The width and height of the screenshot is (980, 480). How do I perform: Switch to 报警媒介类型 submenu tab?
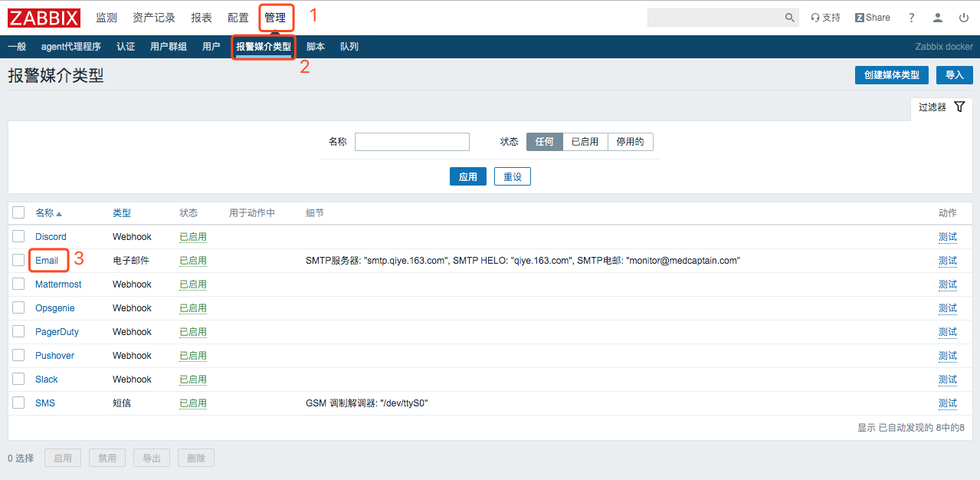(x=264, y=47)
